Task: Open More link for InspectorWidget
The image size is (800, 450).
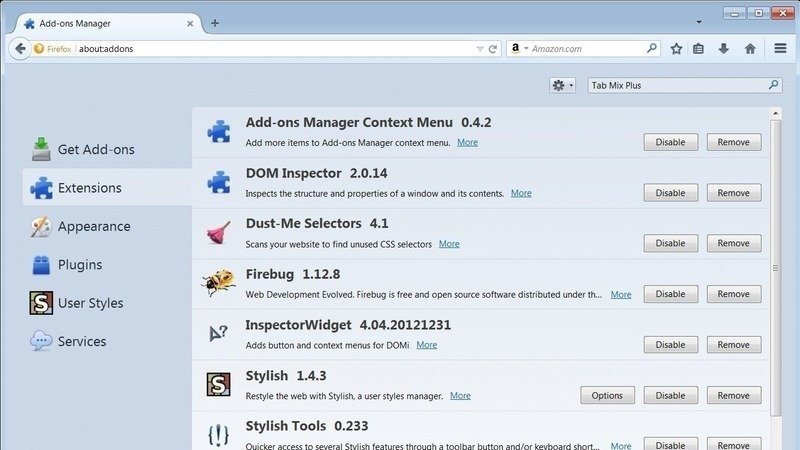Action: (427, 345)
